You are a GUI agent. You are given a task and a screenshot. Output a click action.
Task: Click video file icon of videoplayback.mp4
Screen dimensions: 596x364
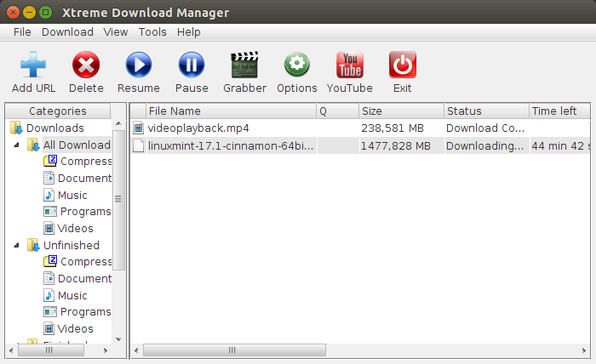[138, 128]
